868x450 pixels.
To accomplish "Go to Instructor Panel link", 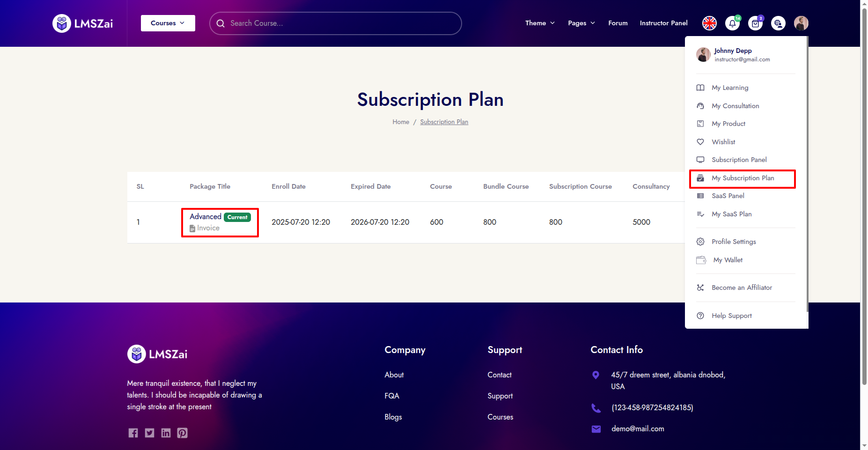I will 663,23.
